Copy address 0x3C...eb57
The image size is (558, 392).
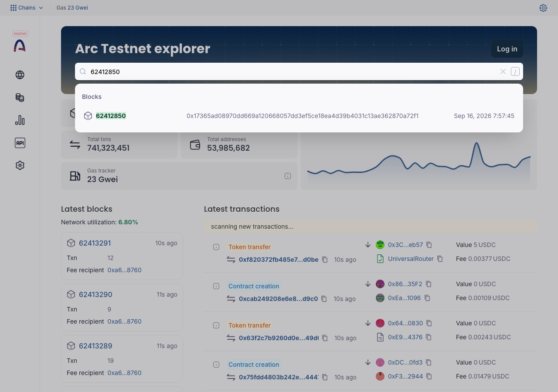[429, 245]
